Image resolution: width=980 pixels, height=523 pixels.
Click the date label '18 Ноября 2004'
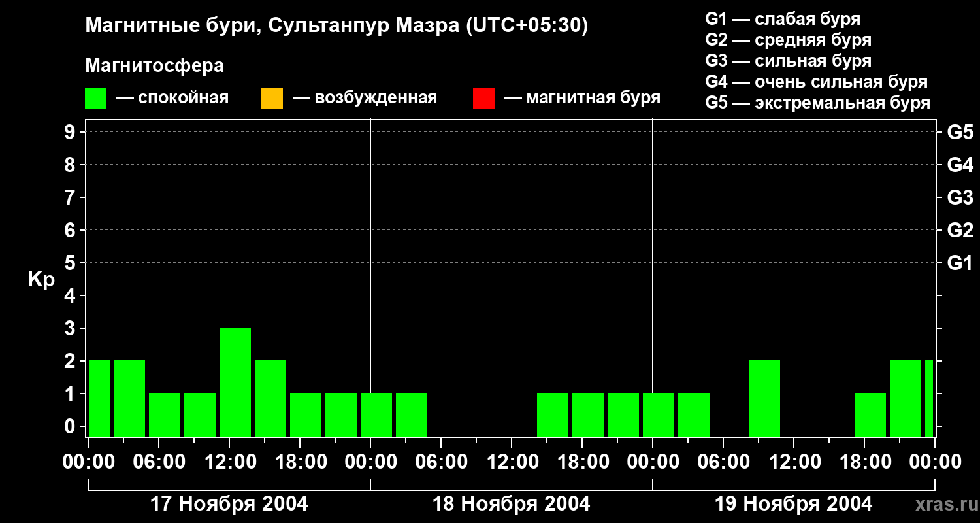tap(512, 503)
